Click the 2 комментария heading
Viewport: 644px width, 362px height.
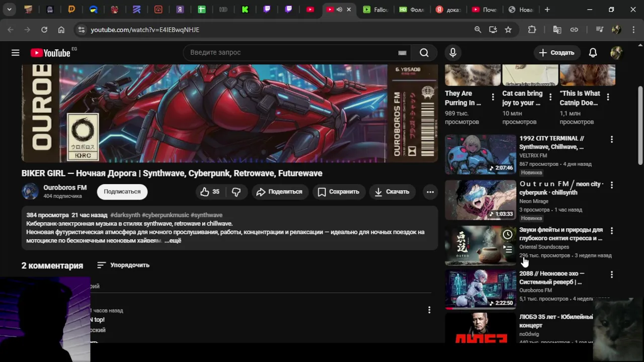pos(52,265)
